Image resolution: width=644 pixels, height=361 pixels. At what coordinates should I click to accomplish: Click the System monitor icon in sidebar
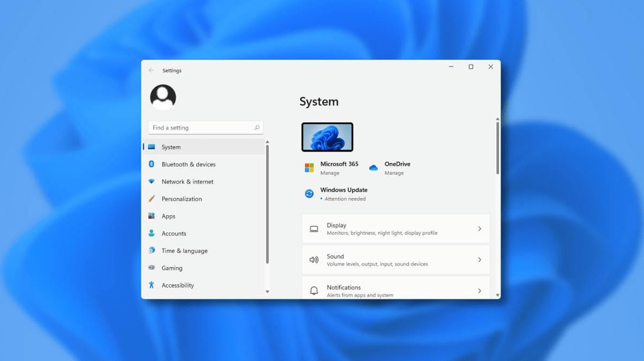click(151, 147)
